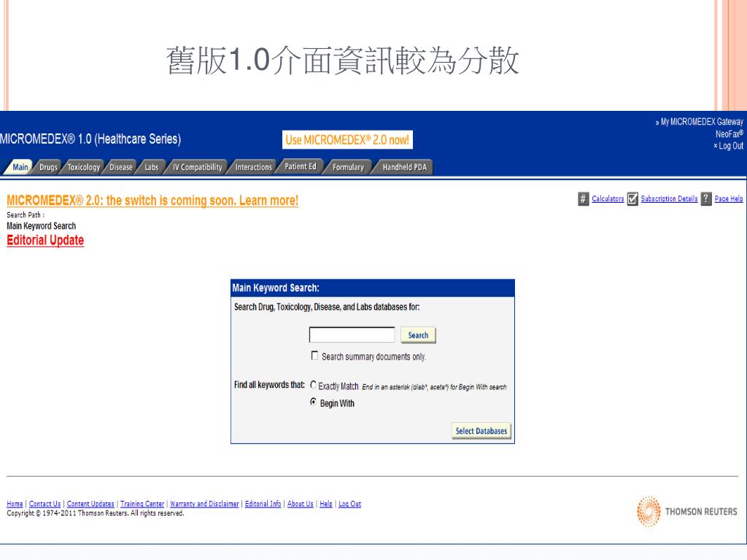This screenshot has width=747, height=560.
Task: Open the Subscription Details link
Action: [669, 198]
